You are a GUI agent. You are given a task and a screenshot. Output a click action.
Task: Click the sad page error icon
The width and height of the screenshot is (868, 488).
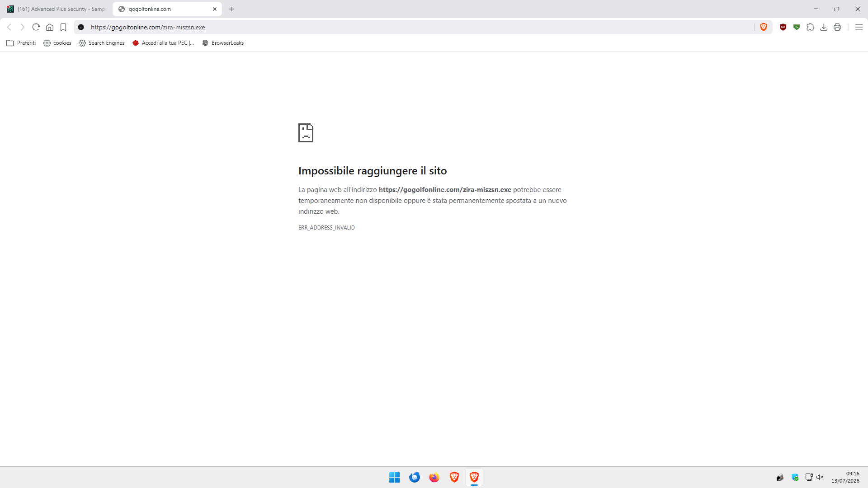(306, 133)
